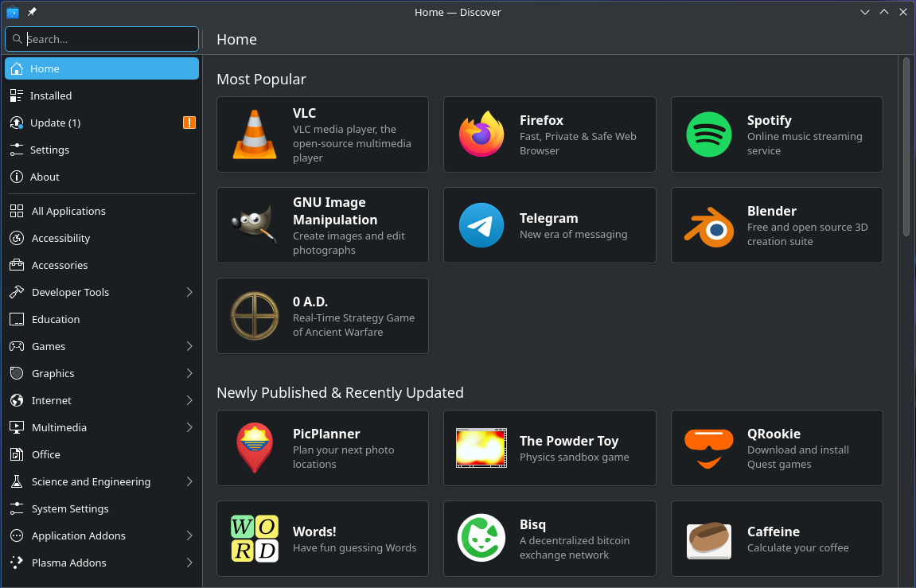916x588 pixels.
Task: Open the Installed page in sidebar
Action: point(51,95)
